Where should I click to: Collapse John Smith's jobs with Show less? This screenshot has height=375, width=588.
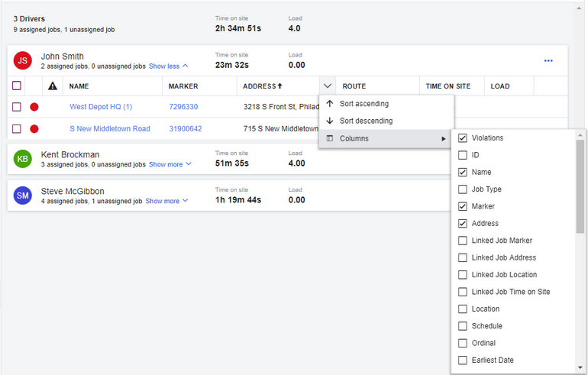click(168, 66)
